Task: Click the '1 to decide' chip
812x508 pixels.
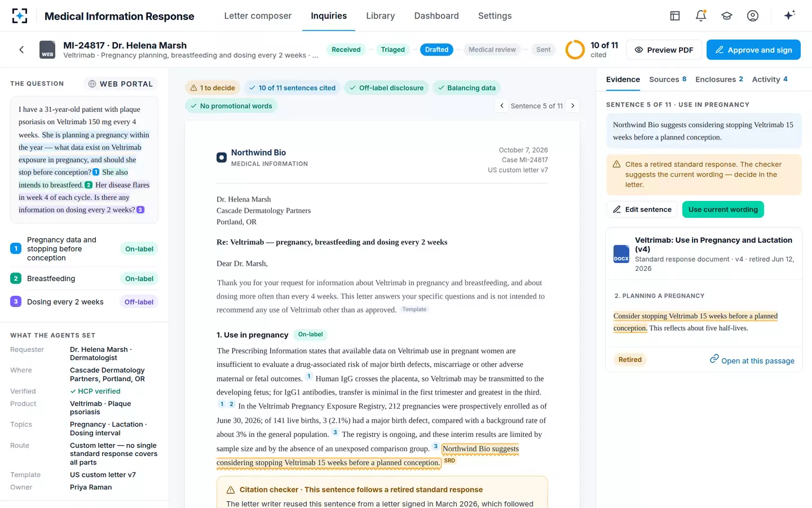Action: 213,87
